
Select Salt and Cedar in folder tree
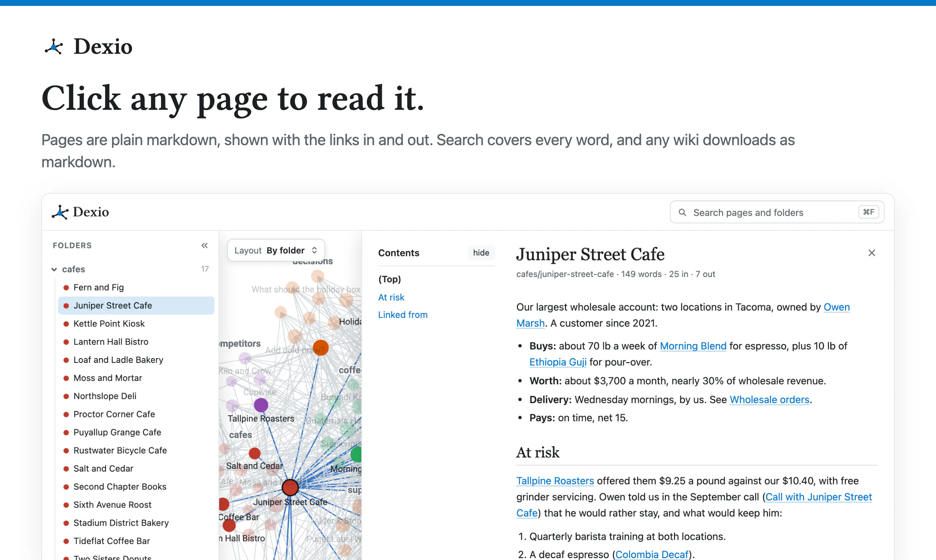pos(136,469)
